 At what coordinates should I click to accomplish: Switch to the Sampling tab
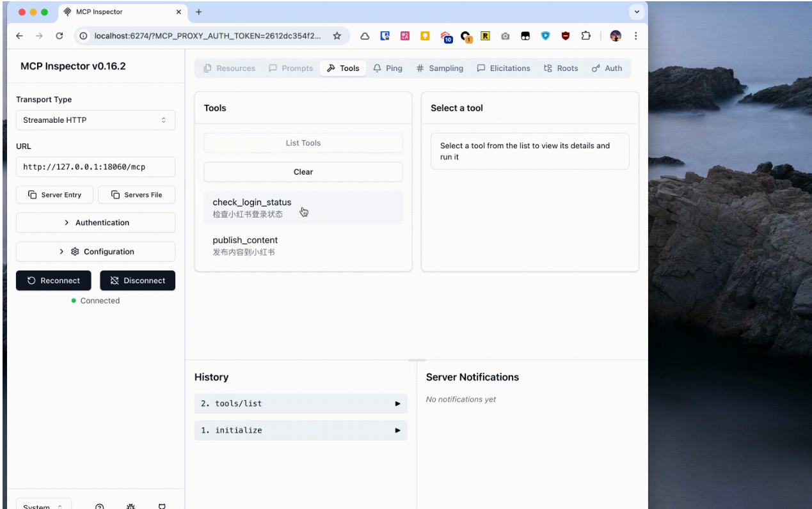440,68
